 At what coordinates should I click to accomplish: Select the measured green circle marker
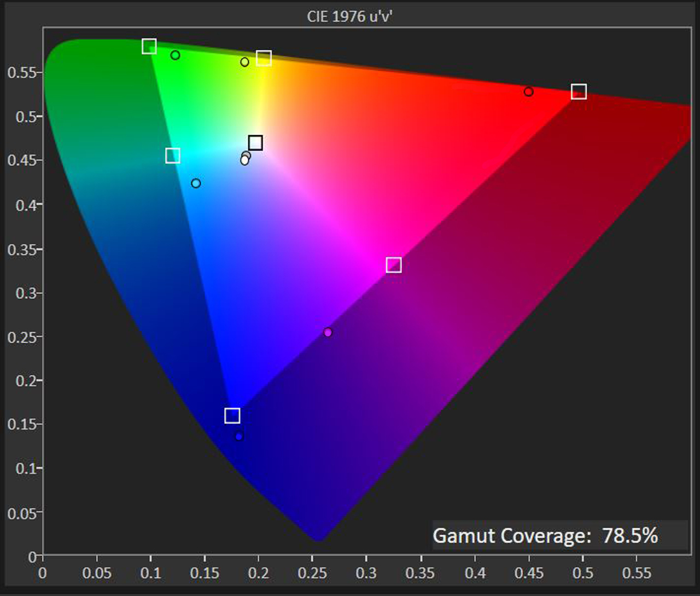175,55
